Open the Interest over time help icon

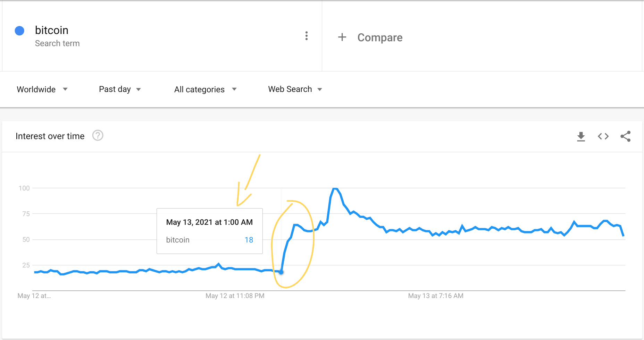98,135
